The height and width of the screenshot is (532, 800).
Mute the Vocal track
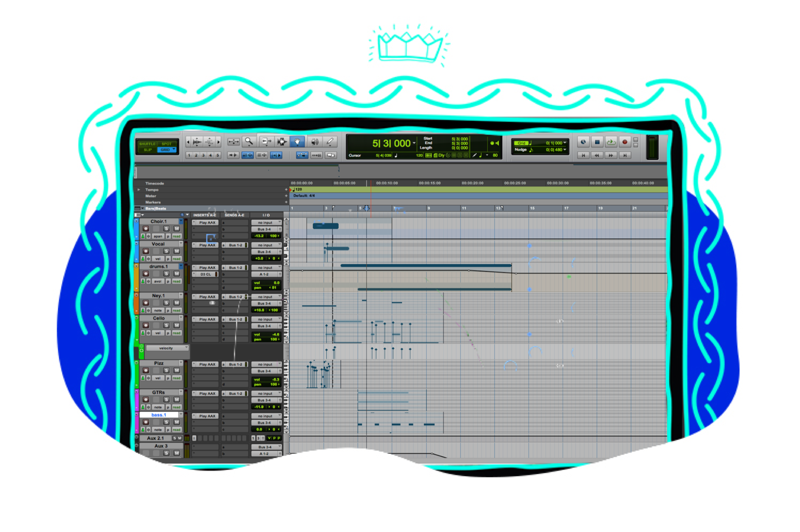(177, 251)
